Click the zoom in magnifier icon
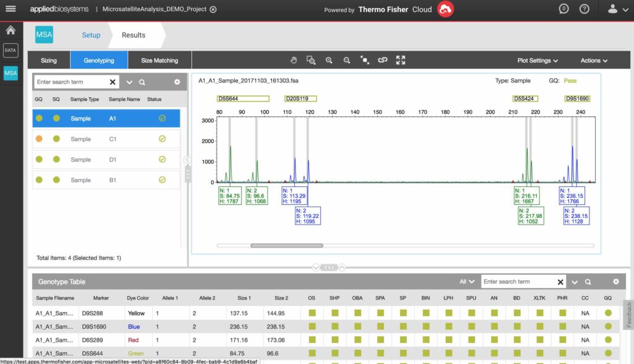Image resolution: width=634 pixels, height=364 pixels. [329, 61]
